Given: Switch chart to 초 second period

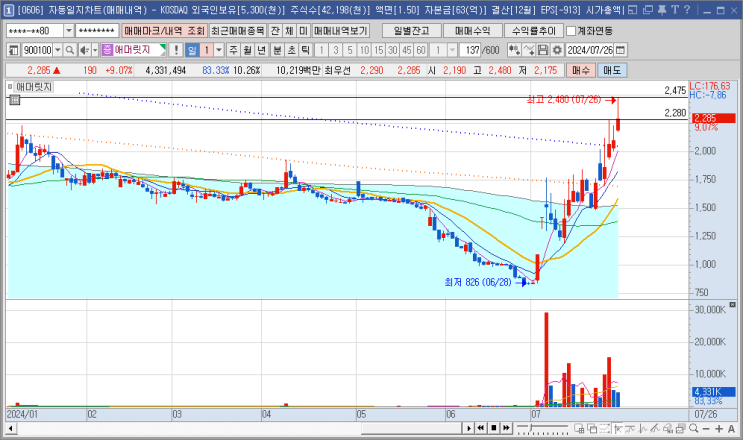Looking at the screenshot, I should click(x=291, y=50).
